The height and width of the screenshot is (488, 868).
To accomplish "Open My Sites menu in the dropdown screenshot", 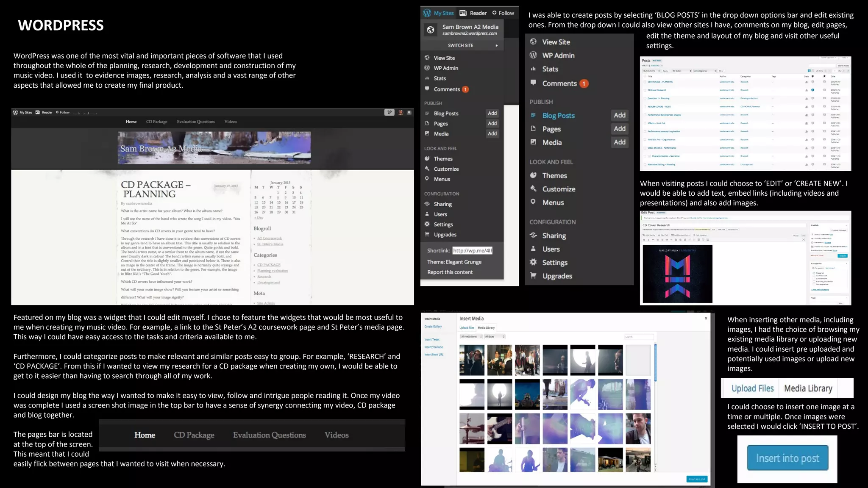I will (x=439, y=13).
